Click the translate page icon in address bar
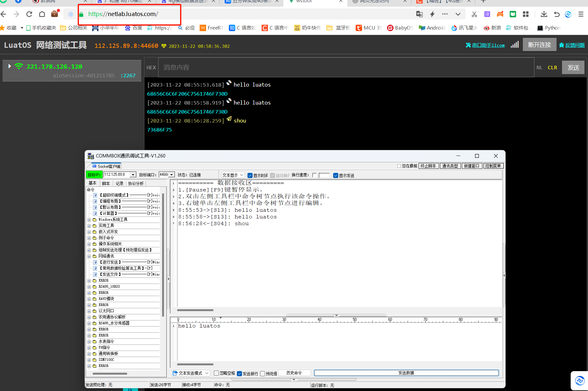The image size is (588, 391). click(x=419, y=14)
